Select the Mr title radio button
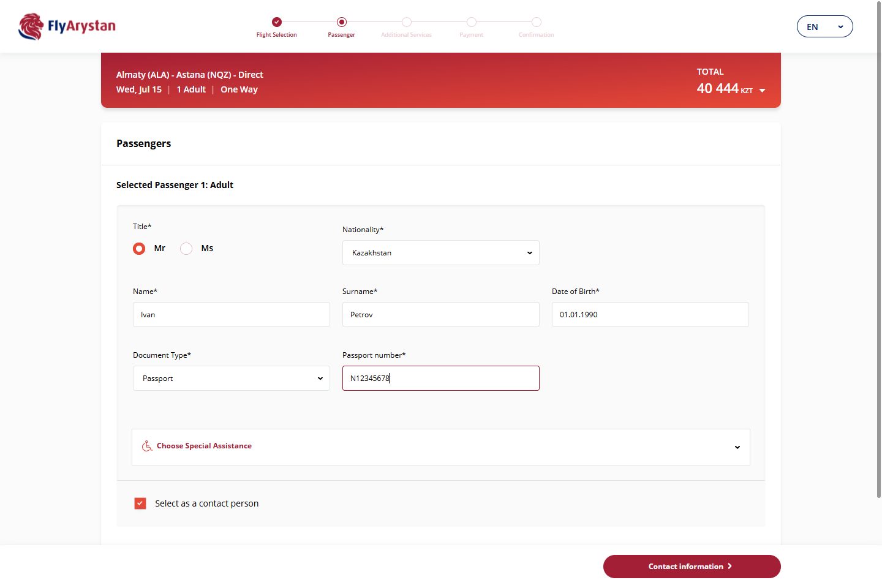Image resolution: width=882 pixels, height=588 pixels. point(139,248)
